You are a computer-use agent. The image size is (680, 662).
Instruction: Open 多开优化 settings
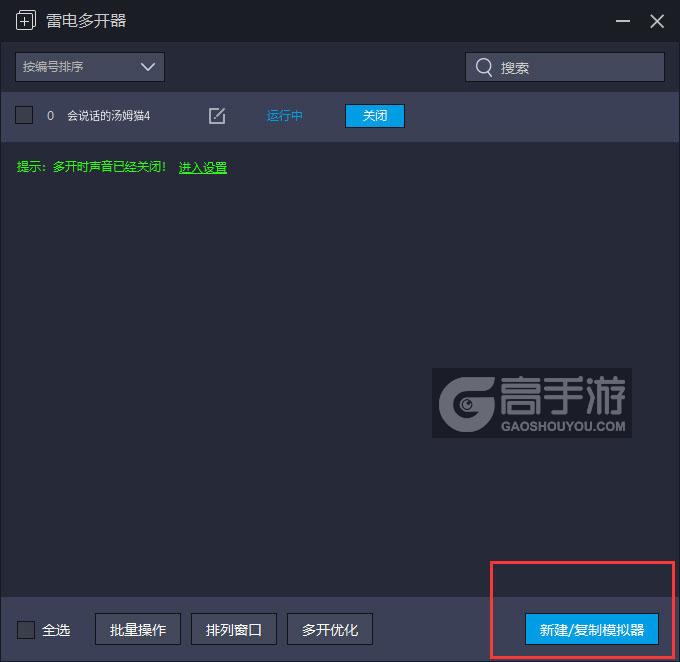[x=330, y=629]
